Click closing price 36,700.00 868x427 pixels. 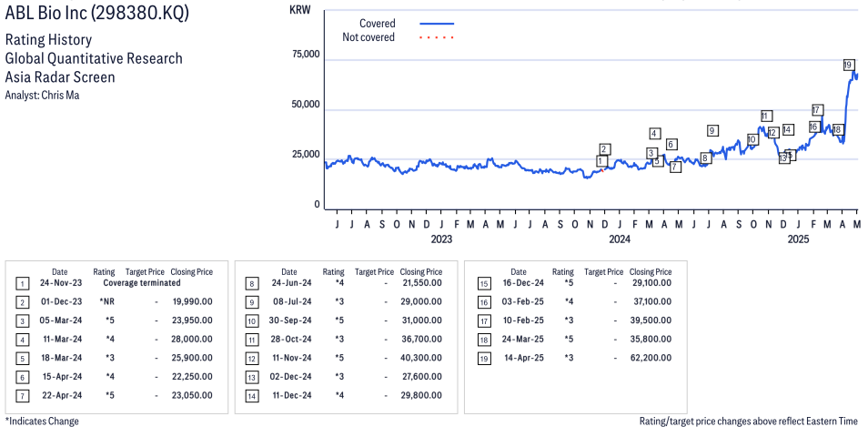point(420,340)
